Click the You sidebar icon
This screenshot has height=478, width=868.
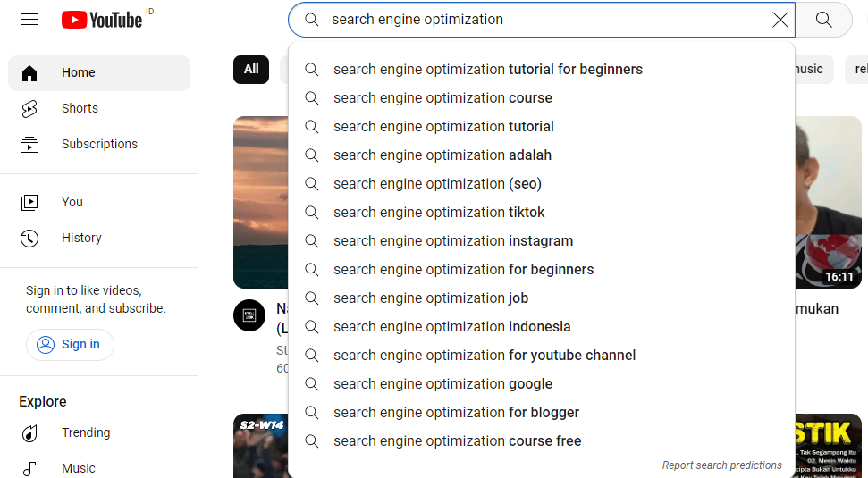[29, 203]
